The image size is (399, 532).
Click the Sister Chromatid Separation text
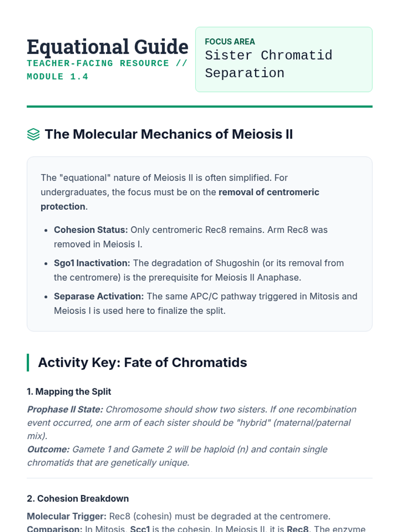click(268, 64)
